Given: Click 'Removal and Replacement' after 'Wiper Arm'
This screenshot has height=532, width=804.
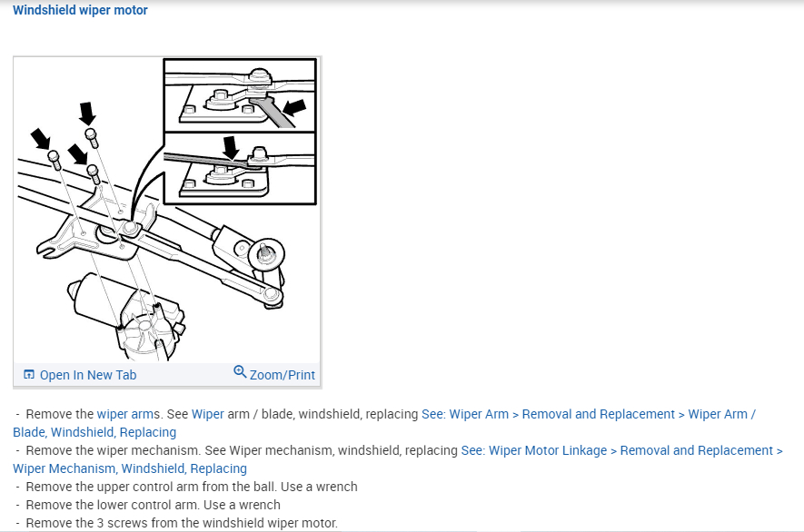Looking at the screenshot, I should click(599, 414).
